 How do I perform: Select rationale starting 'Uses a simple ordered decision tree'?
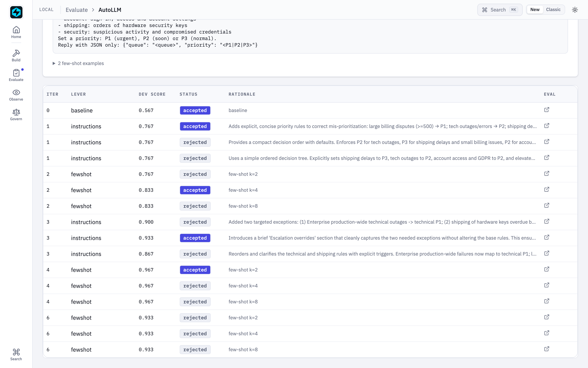click(382, 158)
